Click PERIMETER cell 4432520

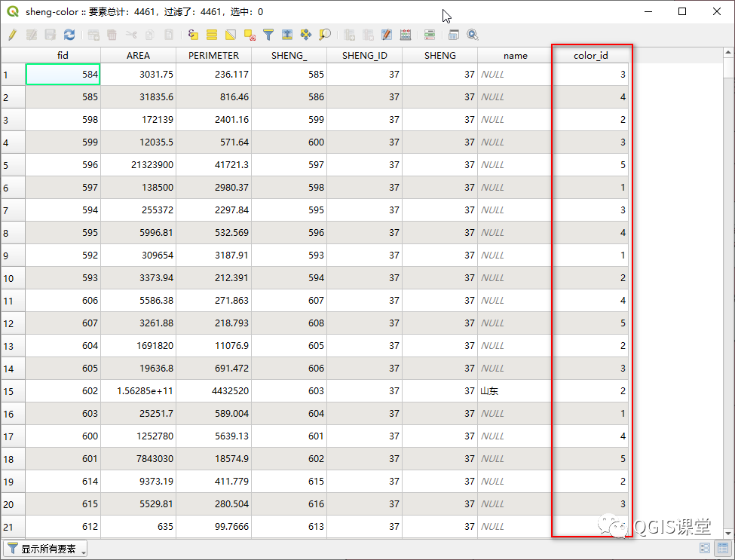(214, 391)
